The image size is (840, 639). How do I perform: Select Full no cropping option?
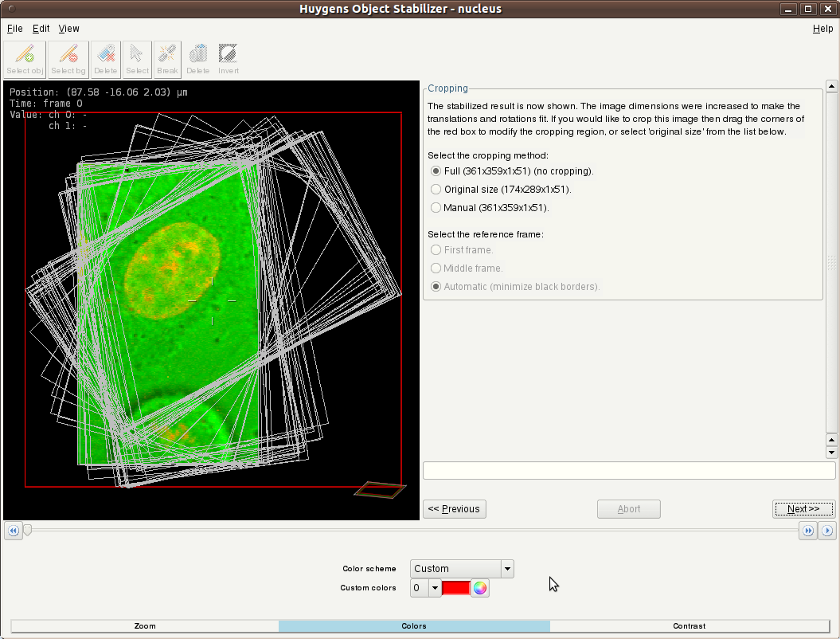pyautogui.click(x=436, y=171)
